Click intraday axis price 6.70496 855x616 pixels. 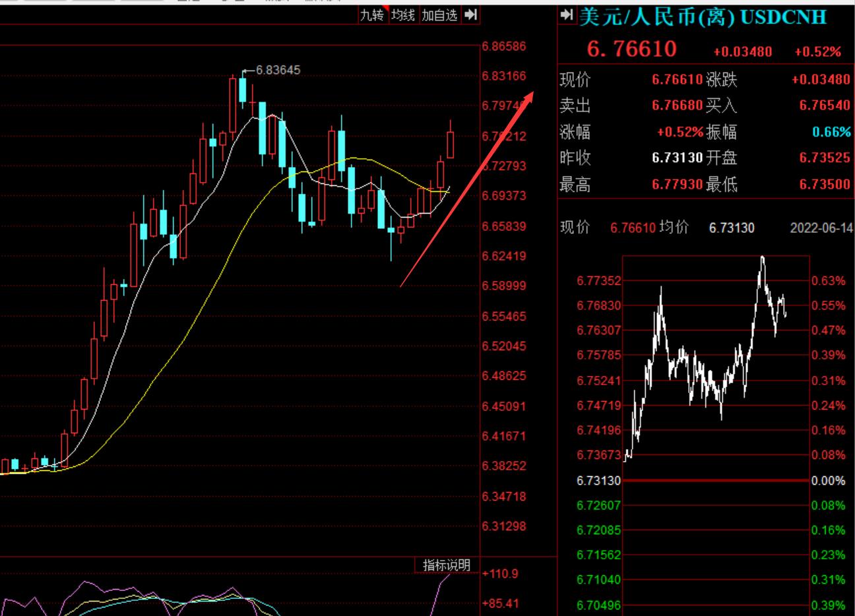tap(599, 605)
